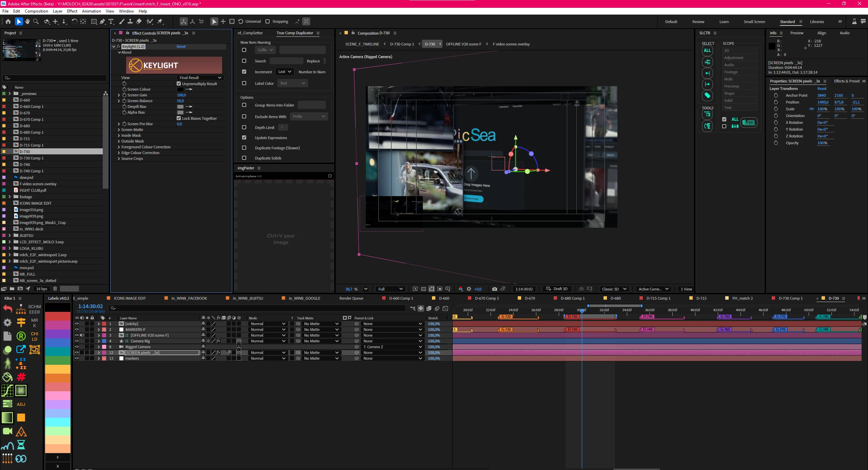Open the Keylight View dropdown
The width and height of the screenshot is (868, 470).
pyautogui.click(x=200, y=78)
